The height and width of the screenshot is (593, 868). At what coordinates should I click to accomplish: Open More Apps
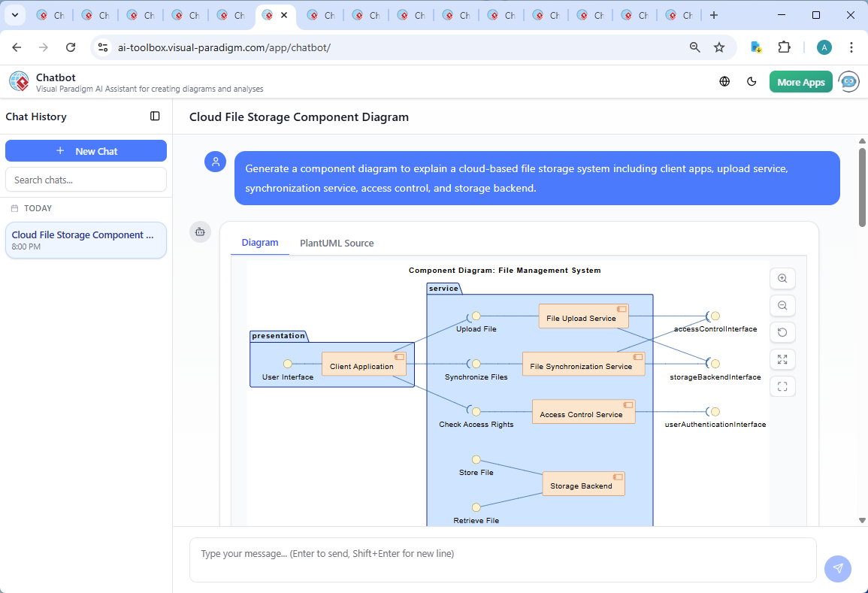[800, 81]
